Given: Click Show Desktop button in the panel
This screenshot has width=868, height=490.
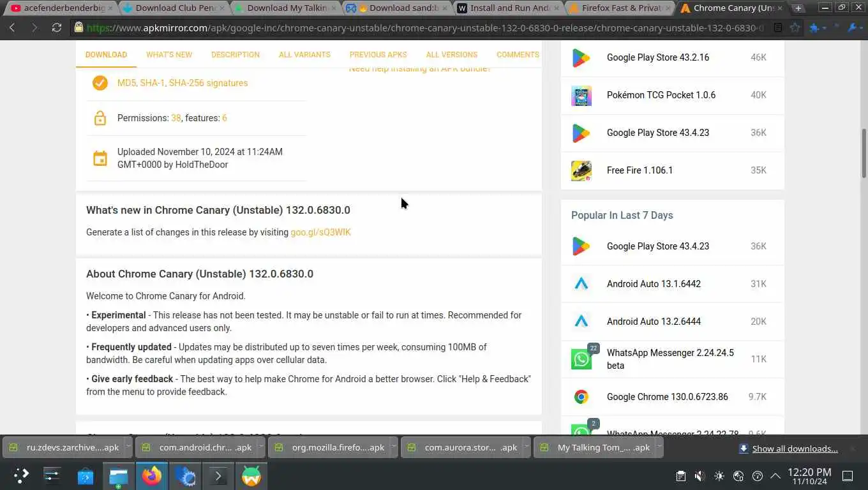Looking at the screenshot, I should click(x=848, y=476).
